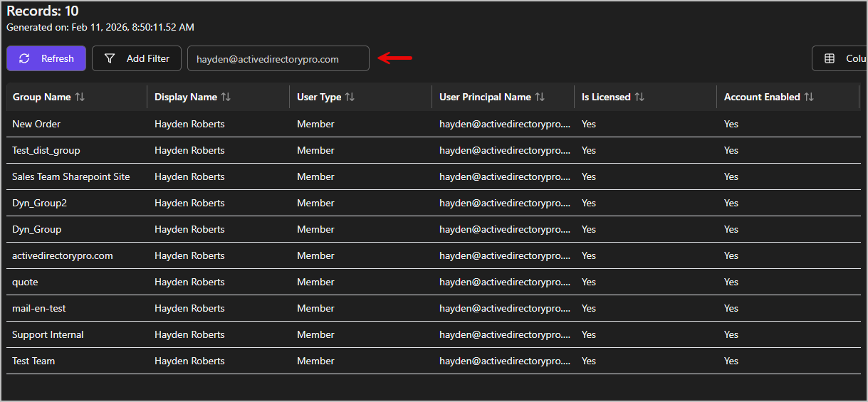Click principal name in Support Internal row
The image size is (868, 402).
tap(505, 334)
